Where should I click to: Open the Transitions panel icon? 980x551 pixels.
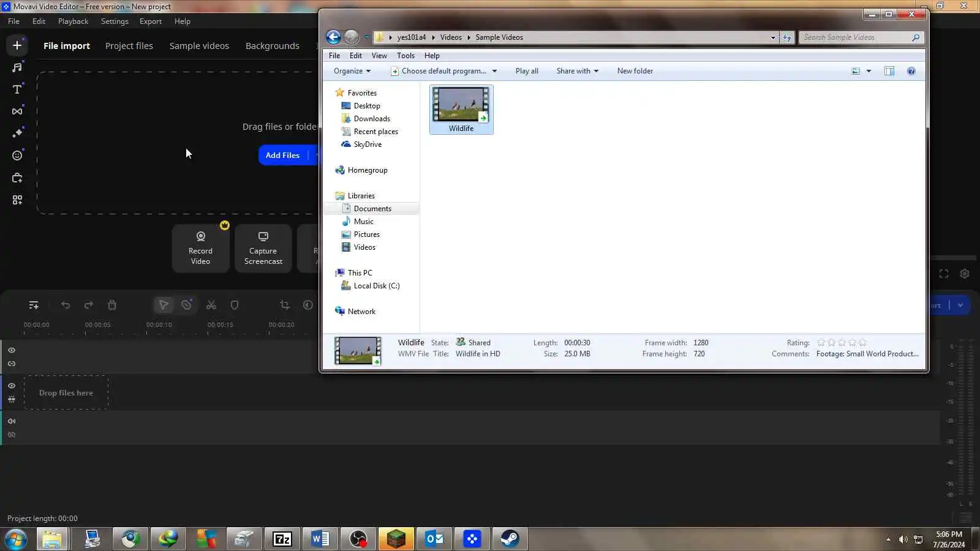point(17,111)
